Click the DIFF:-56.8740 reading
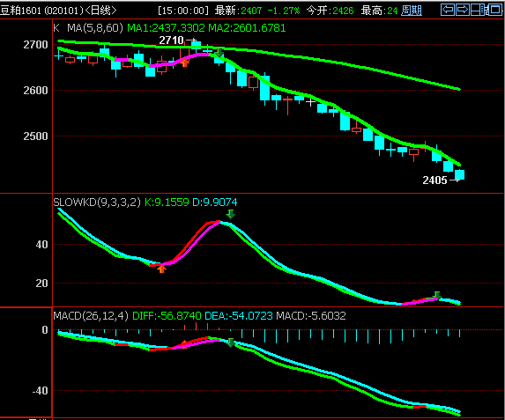Screen dimensions: 505x420 tap(167, 316)
